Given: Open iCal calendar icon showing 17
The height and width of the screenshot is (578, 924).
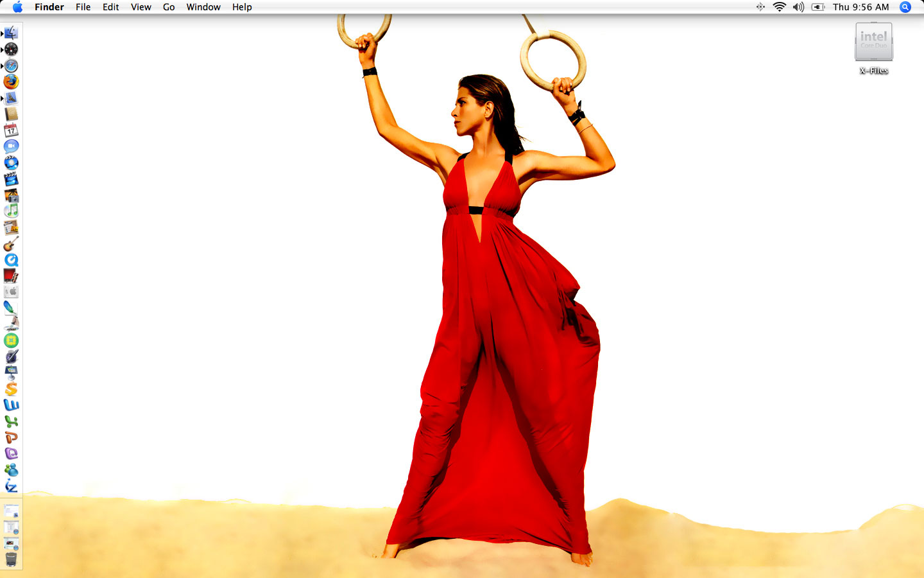Looking at the screenshot, I should tap(11, 130).
